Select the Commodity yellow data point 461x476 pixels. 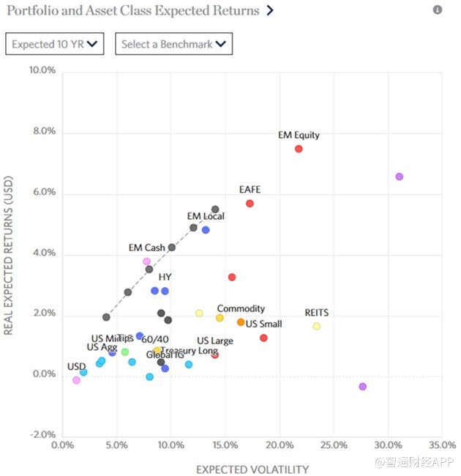click(220, 318)
